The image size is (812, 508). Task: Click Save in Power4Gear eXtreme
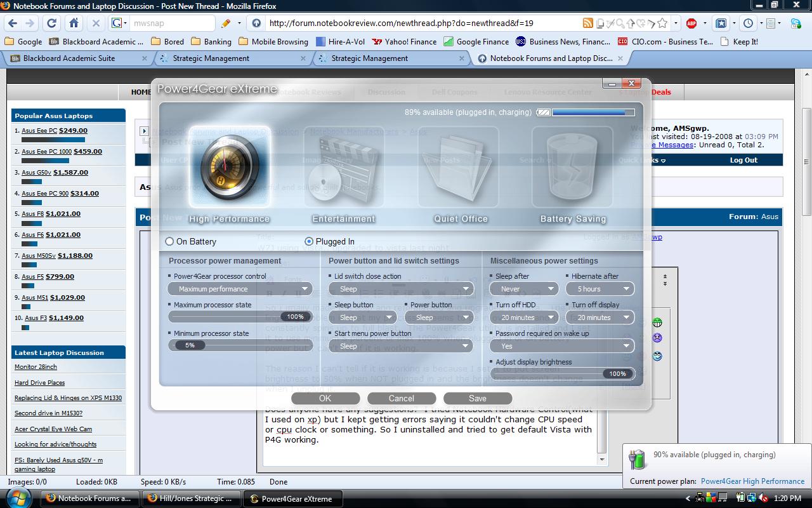point(478,398)
